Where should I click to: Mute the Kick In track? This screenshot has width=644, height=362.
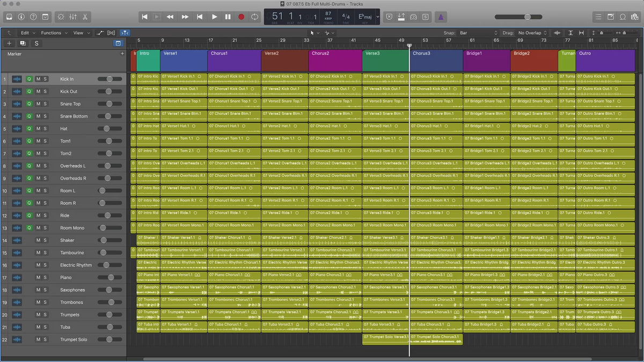[x=38, y=79]
